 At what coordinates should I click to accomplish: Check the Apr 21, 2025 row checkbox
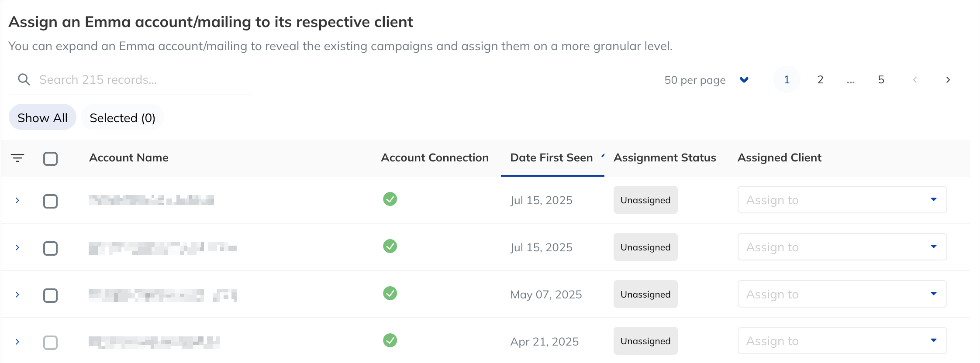(51, 342)
